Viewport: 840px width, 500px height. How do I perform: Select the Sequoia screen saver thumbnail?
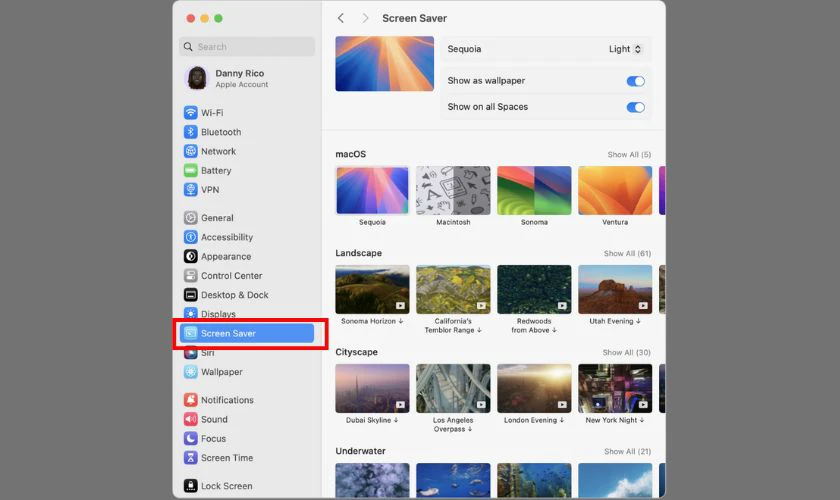pos(372,190)
